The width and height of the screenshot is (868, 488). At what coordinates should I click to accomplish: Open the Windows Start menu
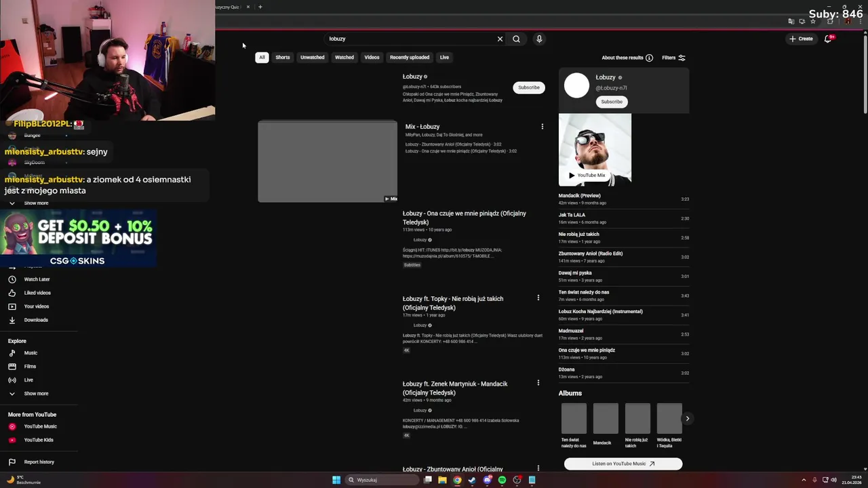[x=336, y=480]
